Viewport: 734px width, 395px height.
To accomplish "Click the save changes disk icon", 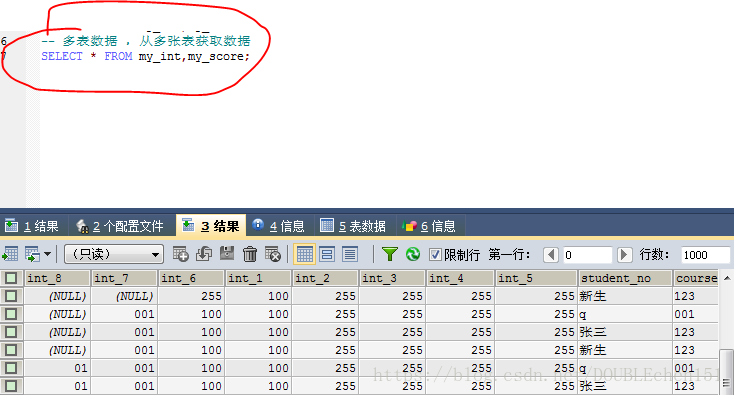I will pyautogui.click(x=227, y=254).
